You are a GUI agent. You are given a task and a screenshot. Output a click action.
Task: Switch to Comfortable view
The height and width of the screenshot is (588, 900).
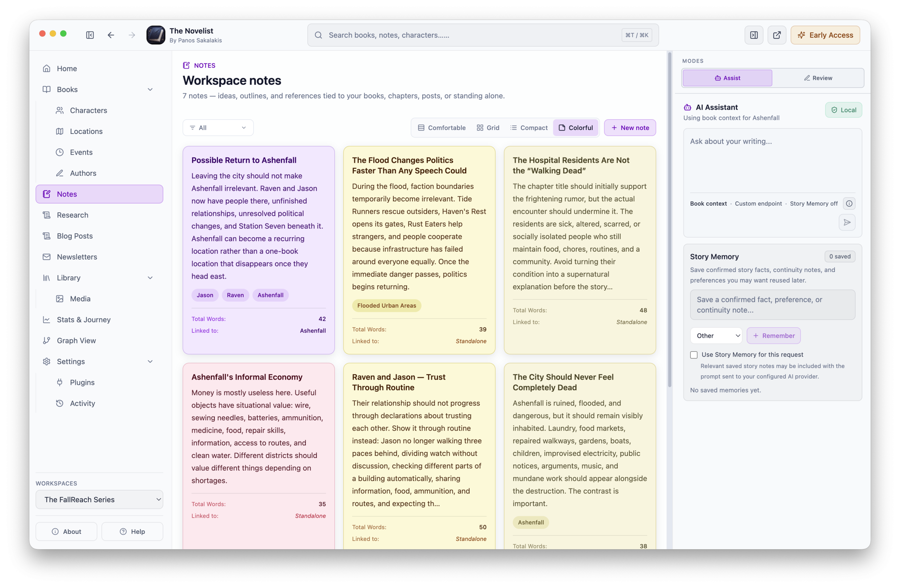pos(441,128)
